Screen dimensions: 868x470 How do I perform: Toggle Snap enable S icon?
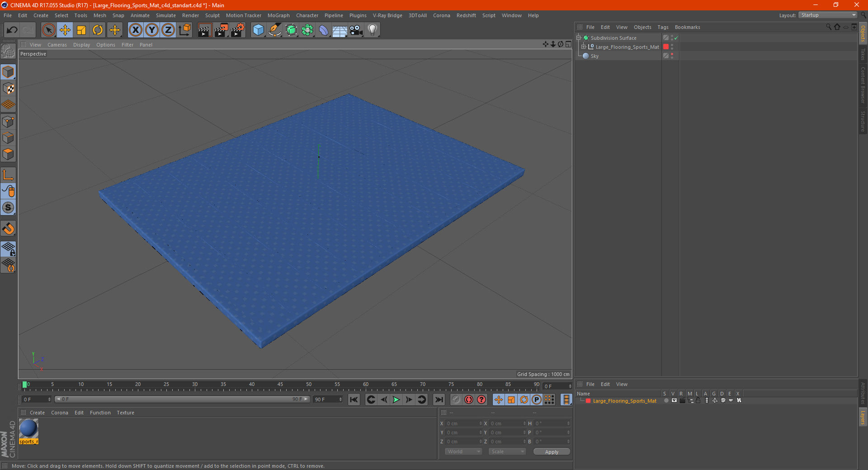pyautogui.click(x=8, y=207)
